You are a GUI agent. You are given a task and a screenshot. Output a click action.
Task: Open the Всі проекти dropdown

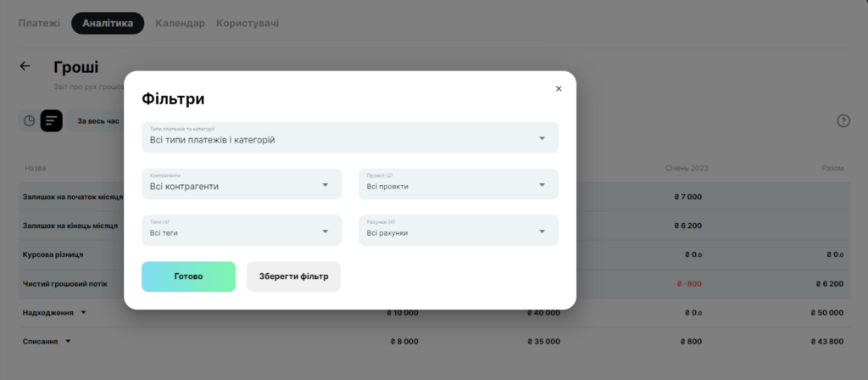[x=459, y=184]
